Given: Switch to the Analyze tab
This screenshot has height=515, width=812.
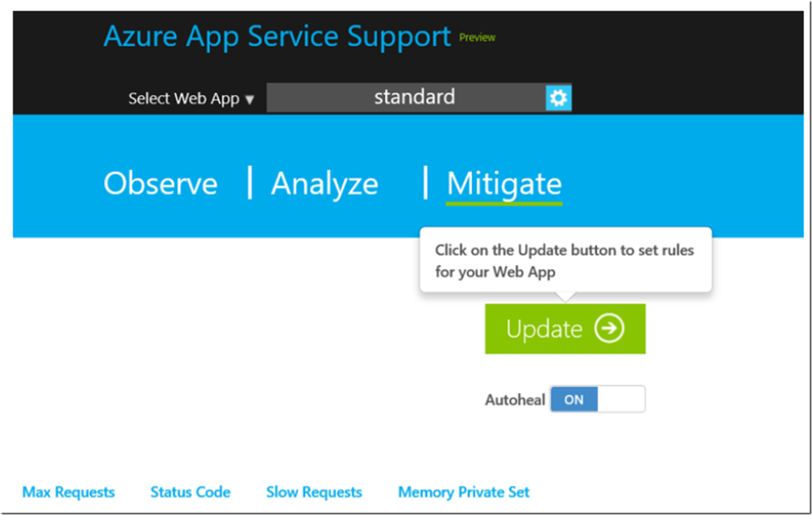Looking at the screenshot, I should pyautogui.click(x=324, y=184).
